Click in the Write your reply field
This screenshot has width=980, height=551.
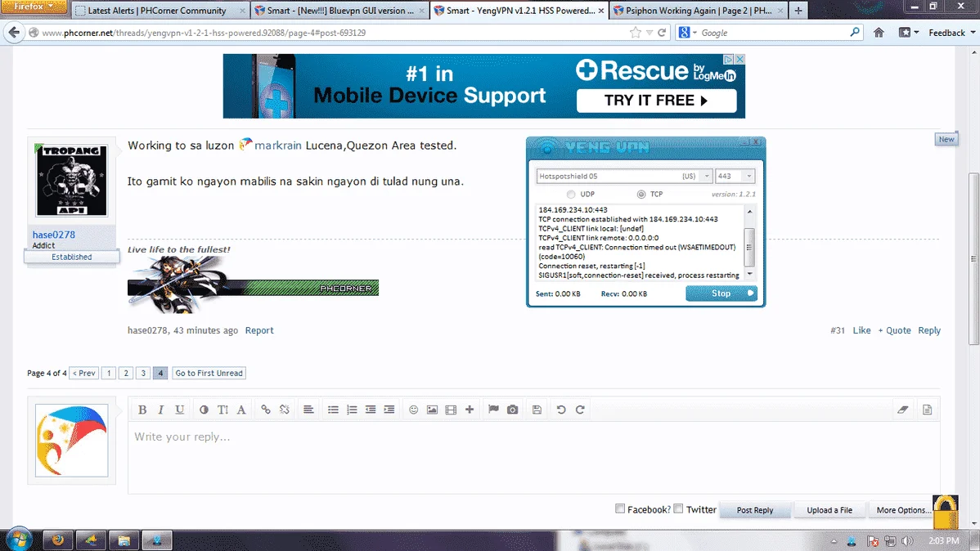pyautogui.click(x=533, y=459)
